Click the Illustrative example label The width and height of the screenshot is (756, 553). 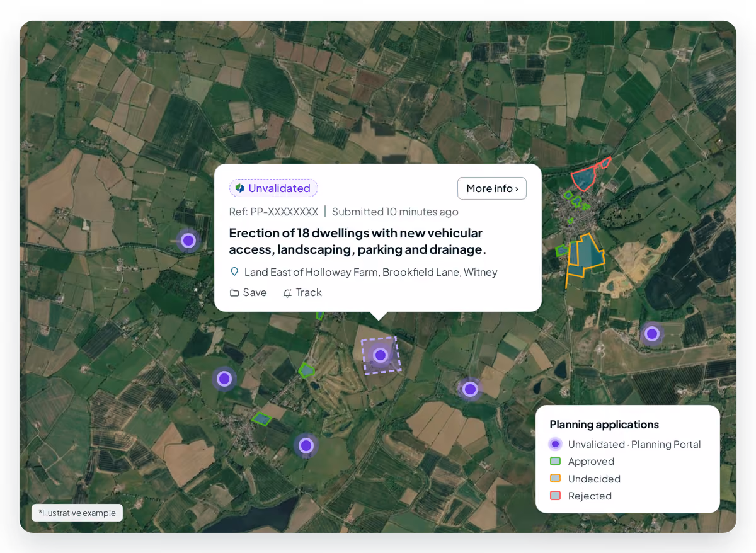click(x=77, y=513)
